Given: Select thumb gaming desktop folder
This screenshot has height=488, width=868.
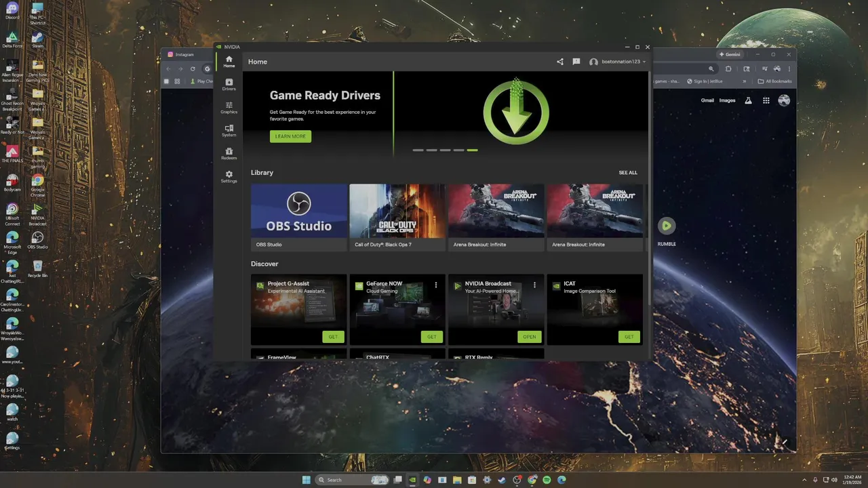Looking at the screenshot, I should point(38,157).
